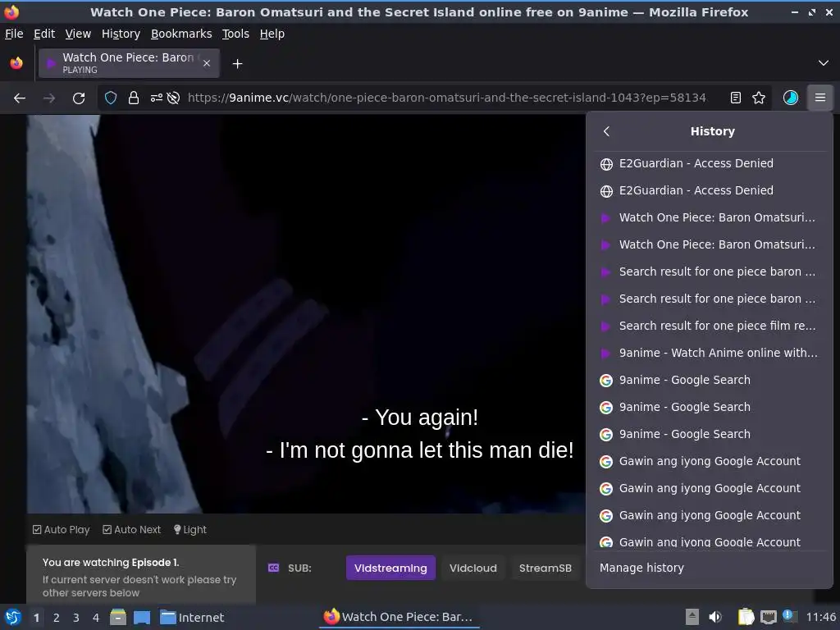840x630 pixels.
Task: Uncheck the Auto Play checkbox
Action: coord(37,529)
